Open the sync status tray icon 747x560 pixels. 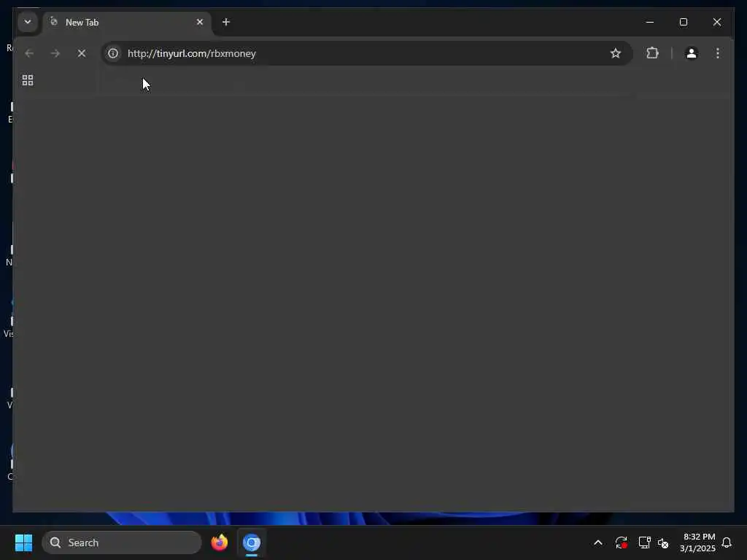622,542
